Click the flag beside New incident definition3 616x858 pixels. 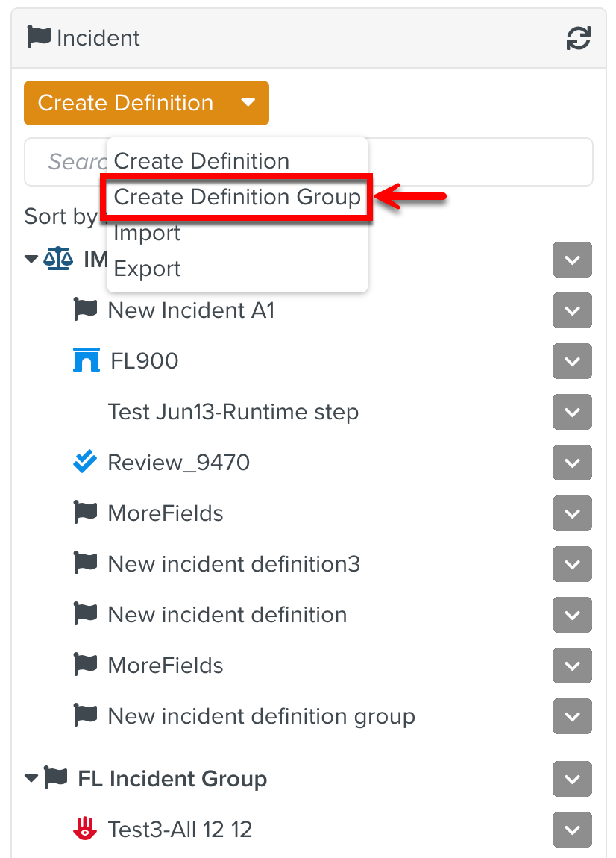point(85,564)
